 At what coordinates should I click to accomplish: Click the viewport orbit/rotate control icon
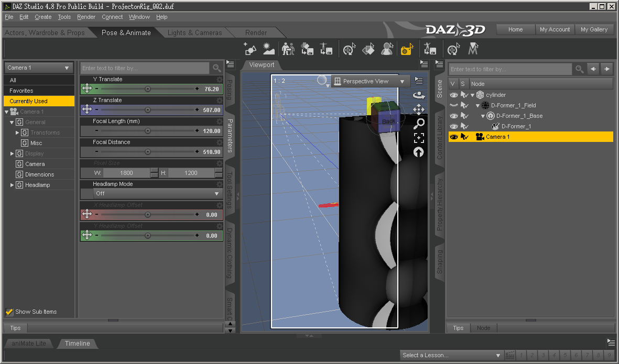click(419, 95)
